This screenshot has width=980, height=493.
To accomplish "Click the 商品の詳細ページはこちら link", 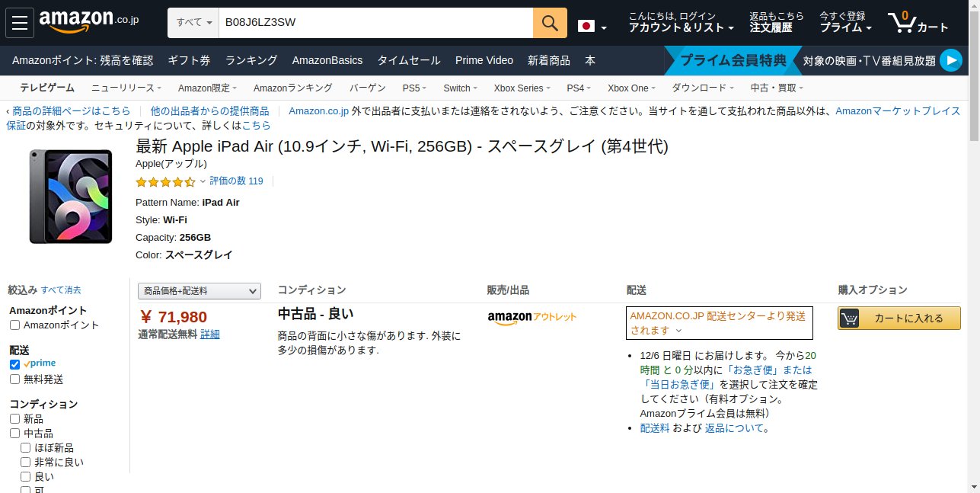I will click(x=72, y=111).
